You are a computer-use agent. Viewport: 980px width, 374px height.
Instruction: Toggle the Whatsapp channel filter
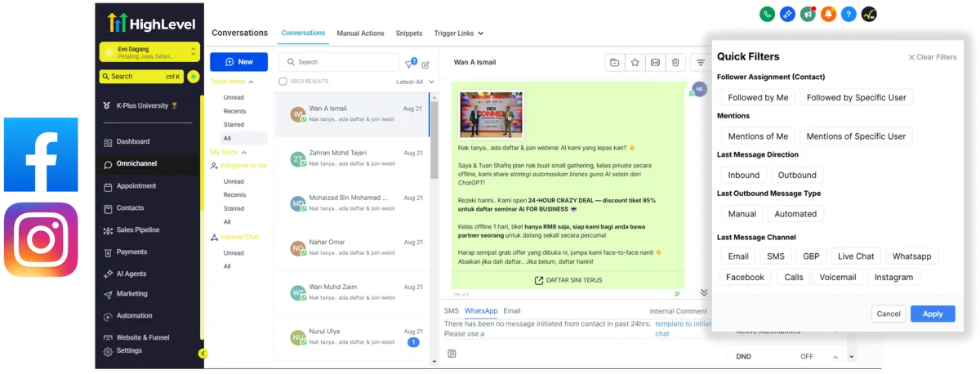pos(911,256)
